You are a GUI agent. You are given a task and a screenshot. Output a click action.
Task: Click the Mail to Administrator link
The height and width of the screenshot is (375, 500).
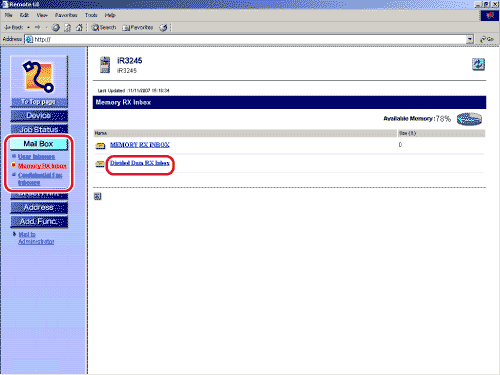[36, 238]
